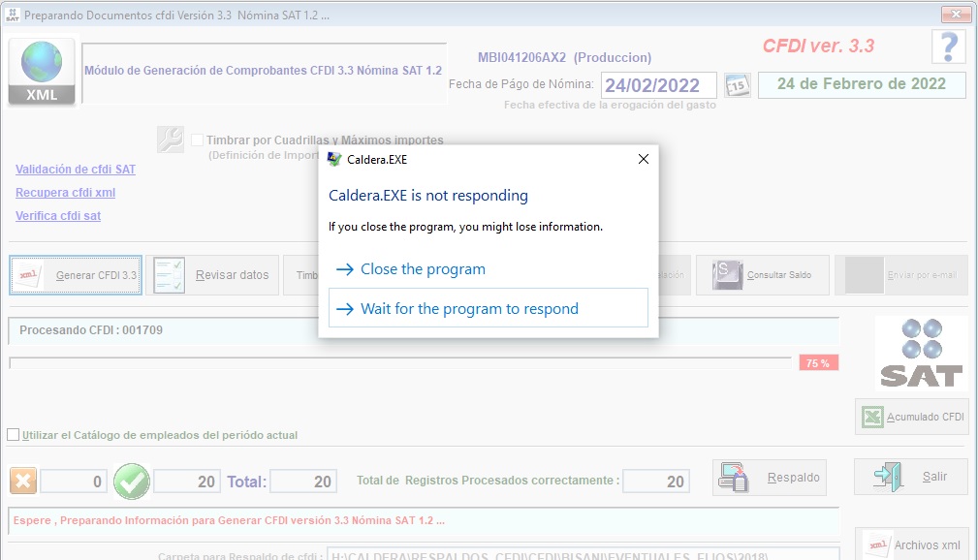The image size is (978, 560).
Task: Click the green checkmark success icon
Action: tap(132, 481)
